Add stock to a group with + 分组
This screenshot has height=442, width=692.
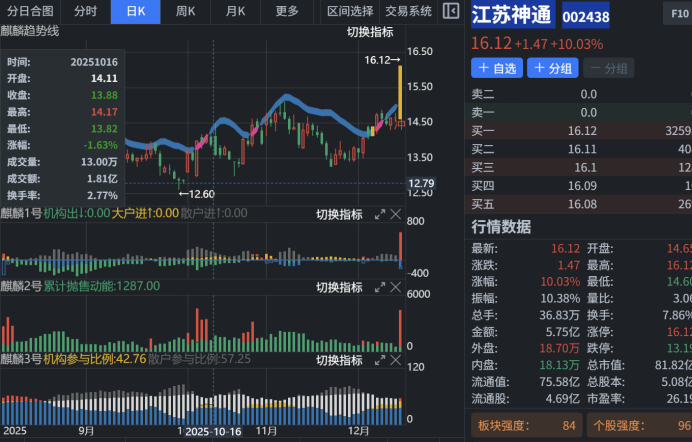tap(553, 68)
